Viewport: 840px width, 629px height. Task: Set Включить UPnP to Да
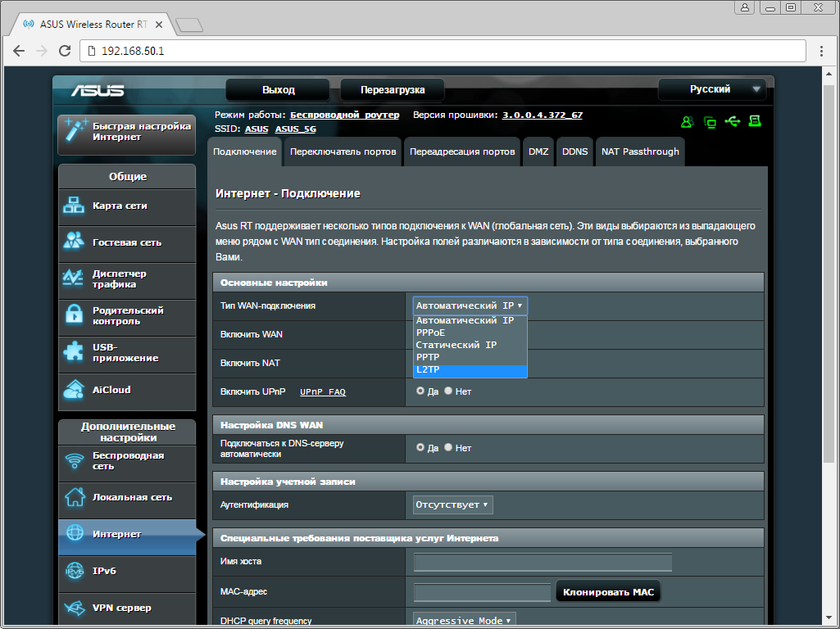click(x=420, y=391)
